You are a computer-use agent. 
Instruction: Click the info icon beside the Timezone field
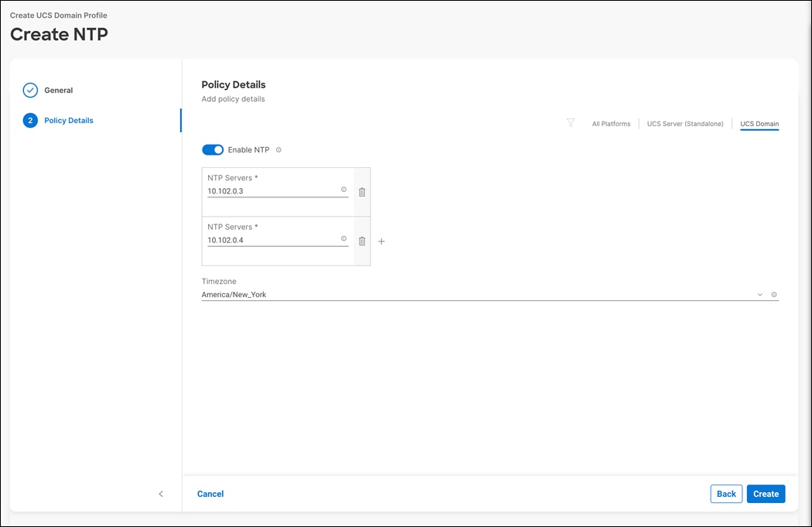pos(774,294)
